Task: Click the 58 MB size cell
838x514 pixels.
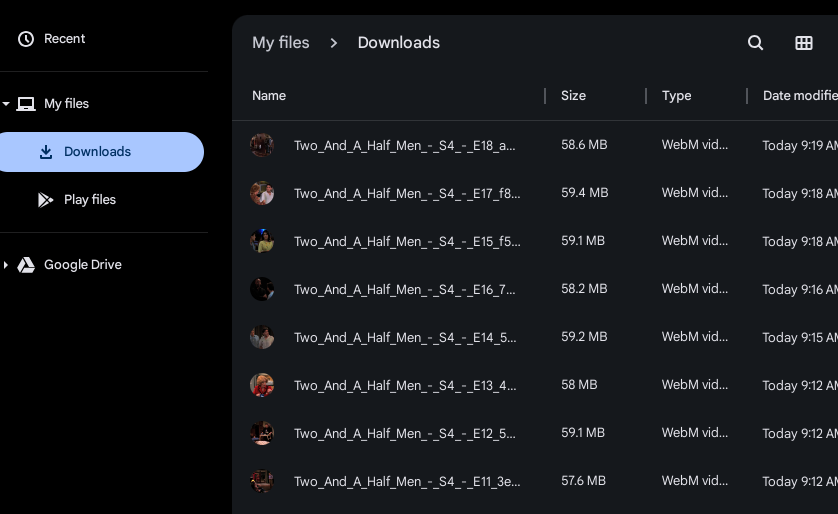Action: (x=579, y=385)
